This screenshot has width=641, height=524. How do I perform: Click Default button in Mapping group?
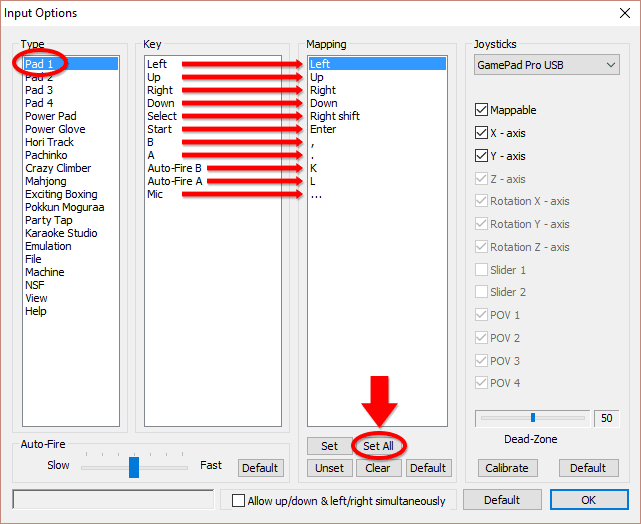[x=428, y=468]
